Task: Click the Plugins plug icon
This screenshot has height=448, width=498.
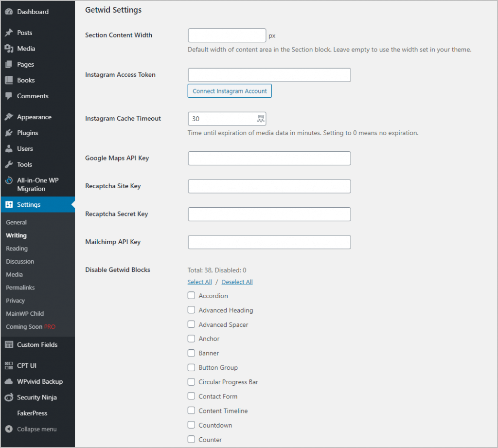Action: (9, 133)
